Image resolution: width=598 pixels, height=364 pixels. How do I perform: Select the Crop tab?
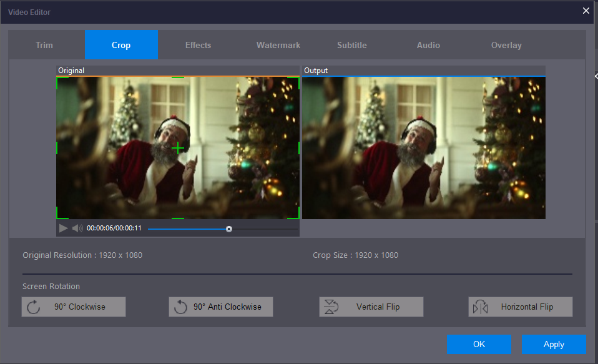(121, 45)
